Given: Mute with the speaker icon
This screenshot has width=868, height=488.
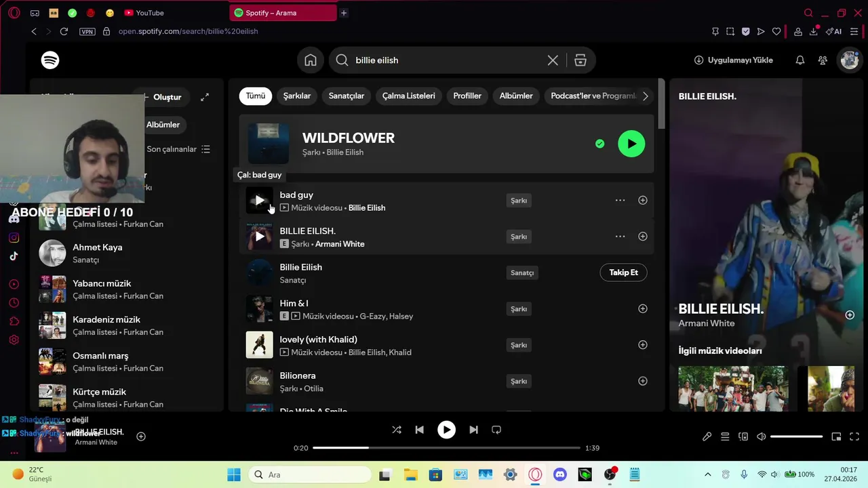Looking at the screenshot, I should (761, 437).
